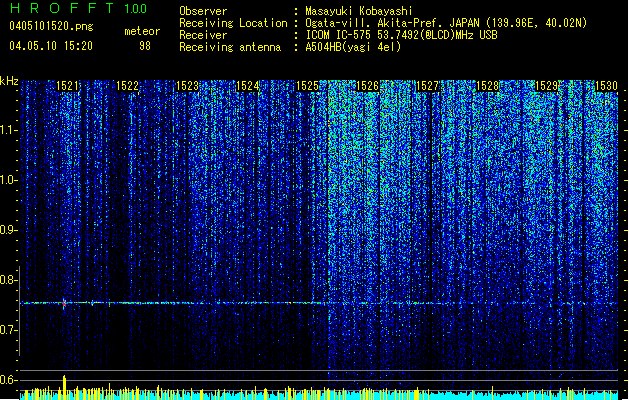Click the 0.9 kHz axis label
The width and height of the screenshot is (629, 400).
(x=9, y=230)
